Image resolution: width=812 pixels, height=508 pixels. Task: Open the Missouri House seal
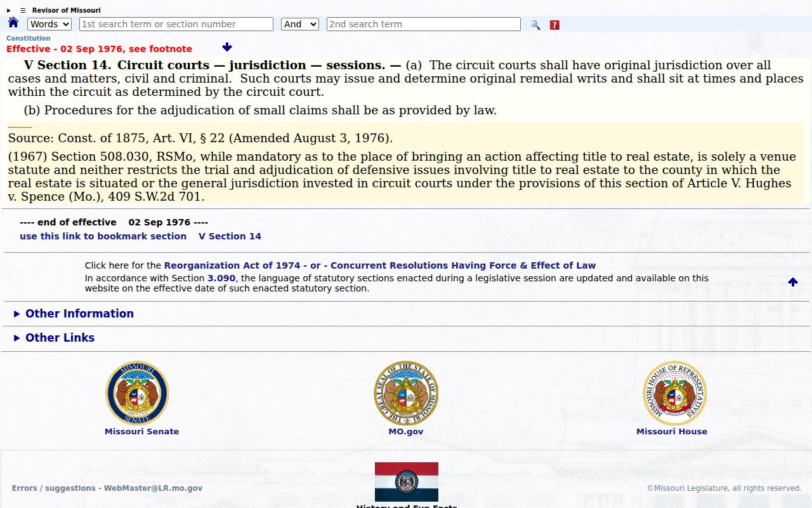pos(674,393)
